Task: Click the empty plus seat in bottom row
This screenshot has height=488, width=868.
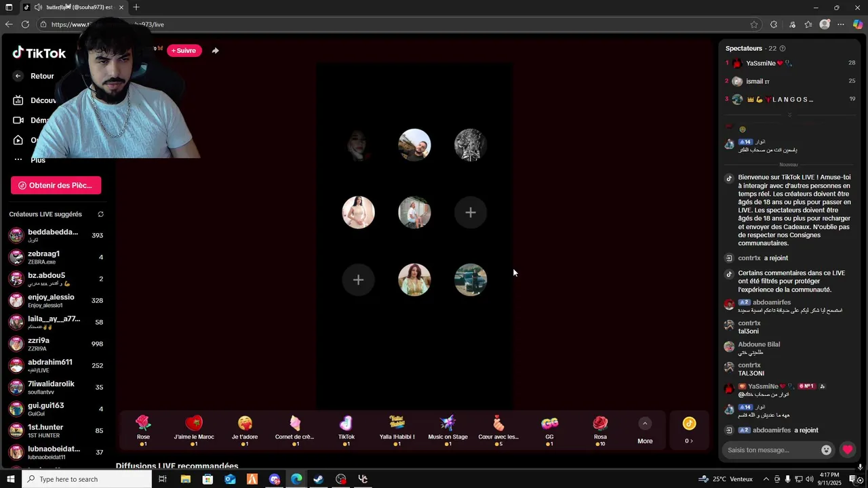Action: tap(358, 280)
